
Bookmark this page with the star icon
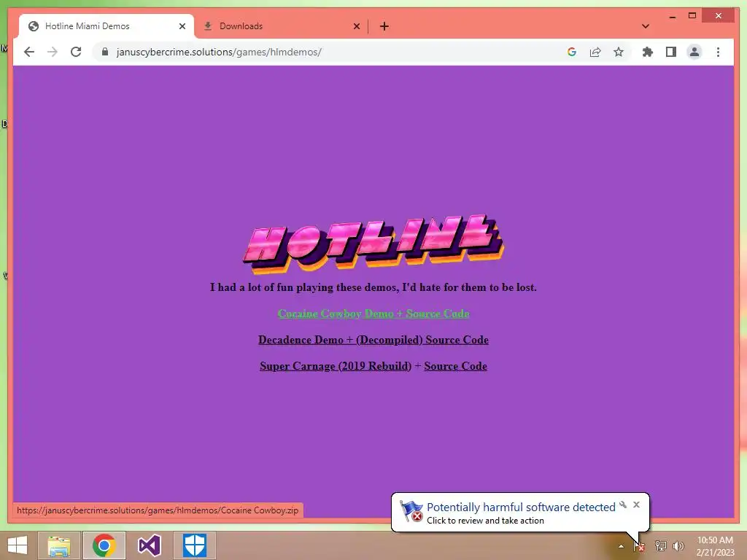point(619,52)
